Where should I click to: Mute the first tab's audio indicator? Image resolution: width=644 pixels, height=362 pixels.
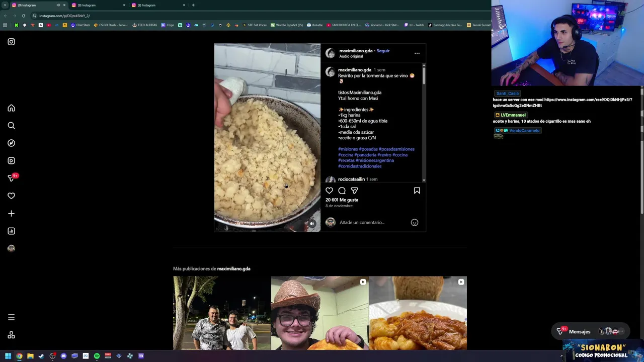pos(58,5)
